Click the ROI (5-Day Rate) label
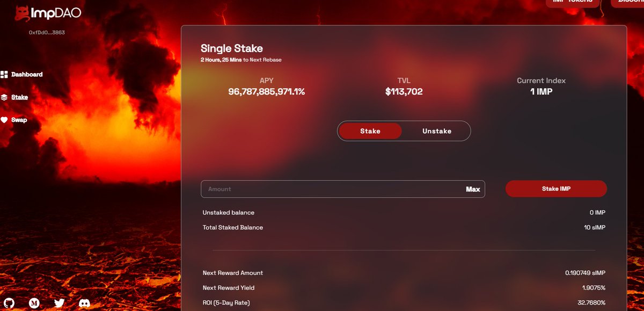The image size is (644, 311). tap(226, 303)
